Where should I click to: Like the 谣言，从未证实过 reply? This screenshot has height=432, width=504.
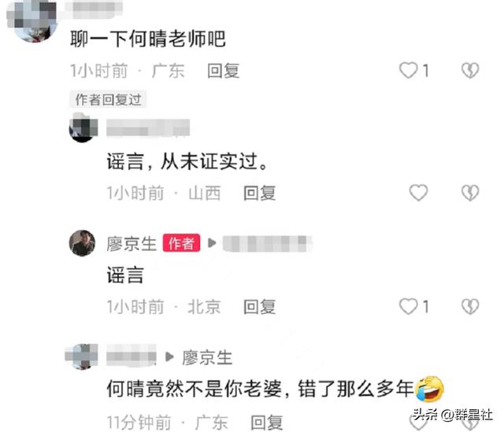418,193
